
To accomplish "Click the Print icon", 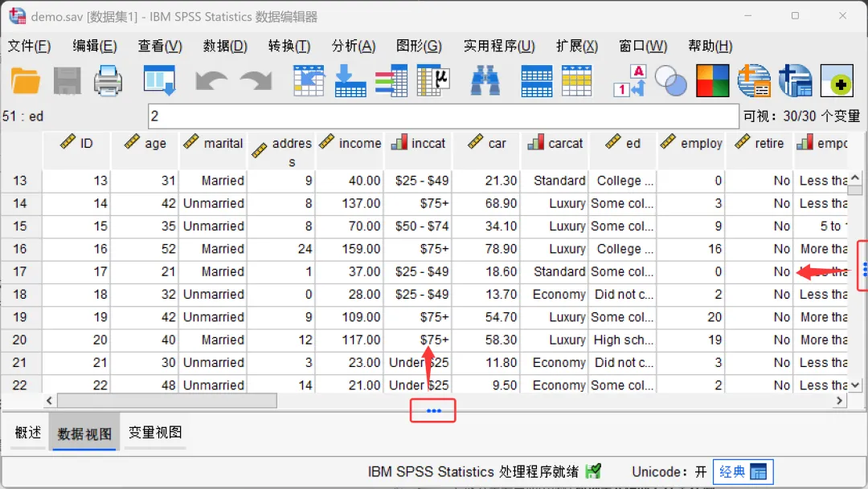I will click(x=108, y=81).
